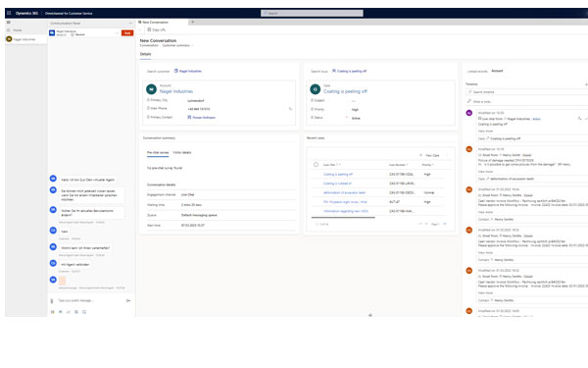Click the red End conversation button

pos(127,33)
